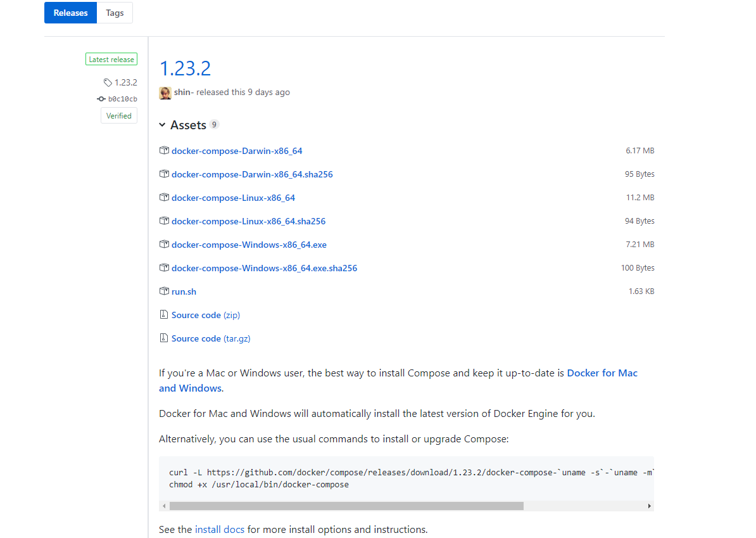
Task: Click the Latest release badge
Action: [x=111, y=59]
